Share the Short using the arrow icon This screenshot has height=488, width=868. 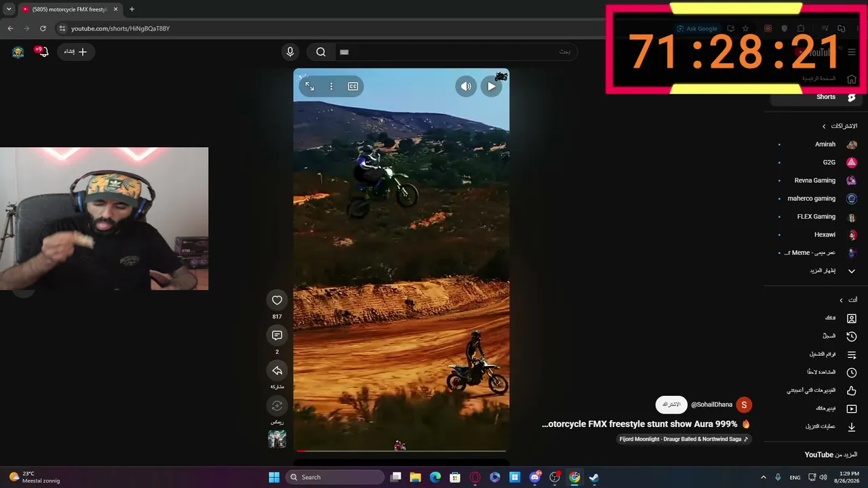(x=277, y=371)
